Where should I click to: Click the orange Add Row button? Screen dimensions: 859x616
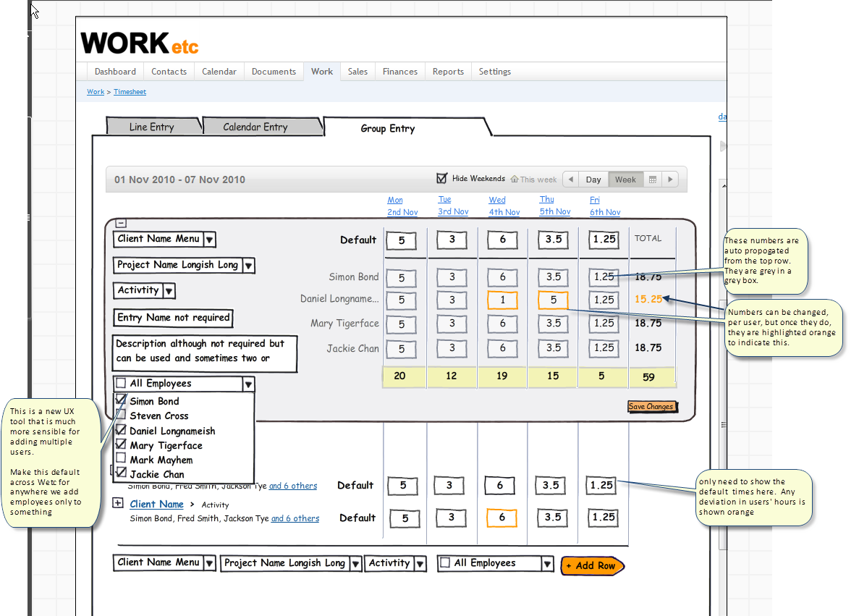tap(591, 565)
